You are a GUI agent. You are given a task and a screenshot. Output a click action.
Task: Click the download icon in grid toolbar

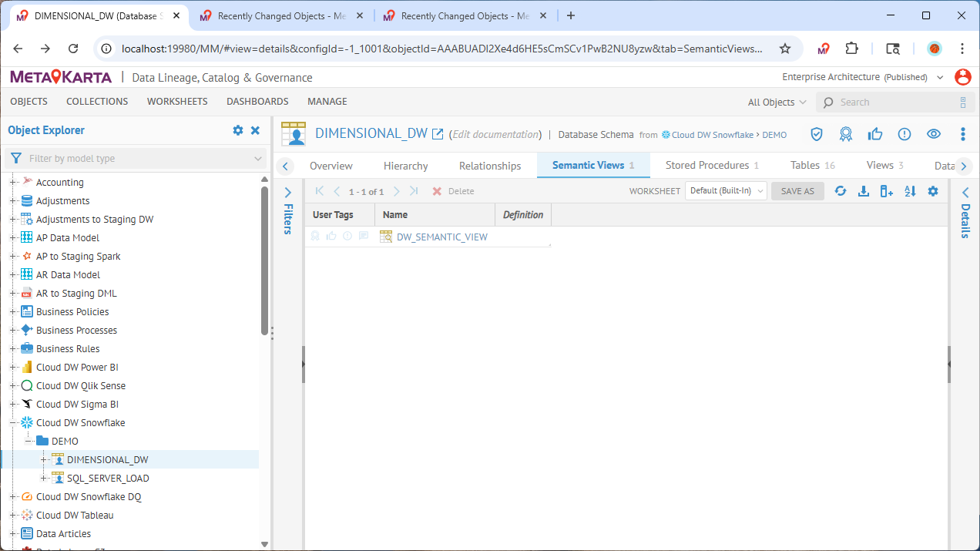(x=864, y=191)
